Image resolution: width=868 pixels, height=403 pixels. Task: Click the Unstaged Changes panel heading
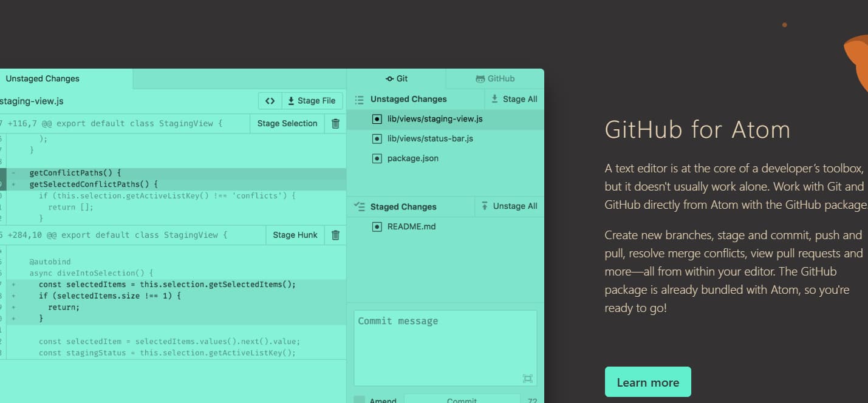[408, 100]
